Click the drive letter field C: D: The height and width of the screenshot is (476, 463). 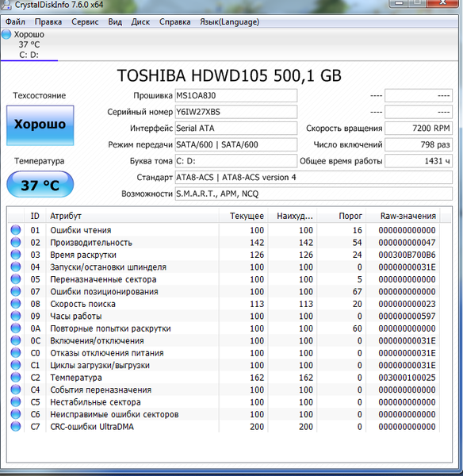[236, 161]
